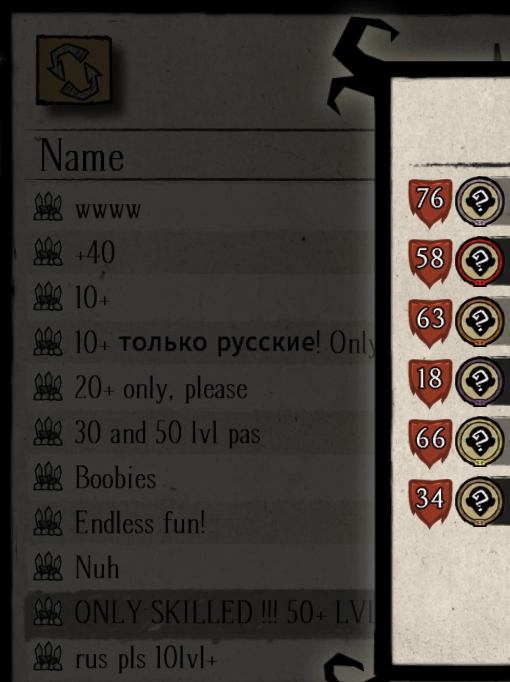Click the level 66 shield badge

430,443
